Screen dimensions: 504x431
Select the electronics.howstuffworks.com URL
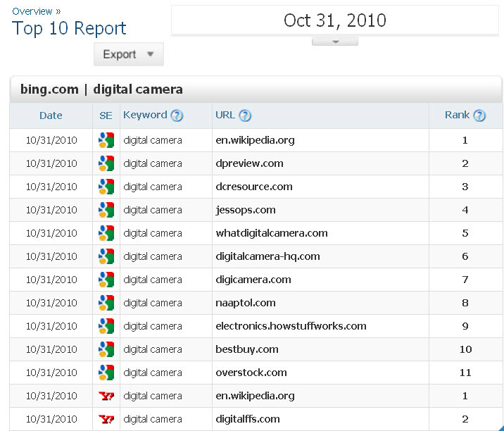pos(291,326)
